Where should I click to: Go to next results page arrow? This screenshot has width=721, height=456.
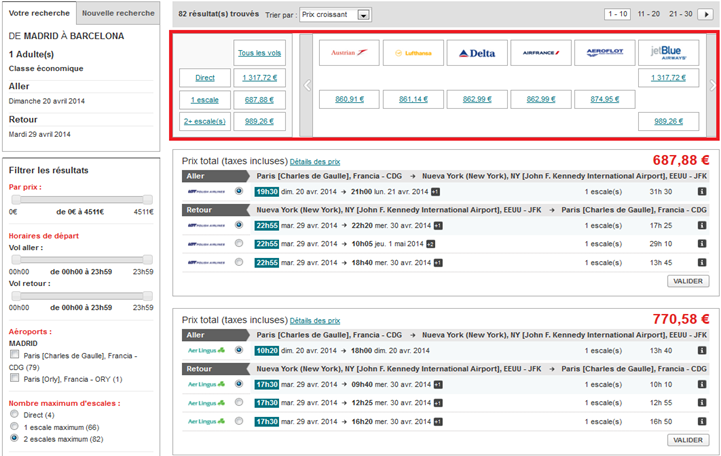point(705,15)
